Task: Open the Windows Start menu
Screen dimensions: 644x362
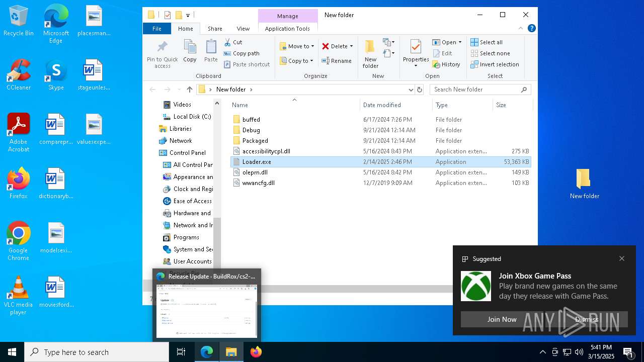Action: click(12, 352)
